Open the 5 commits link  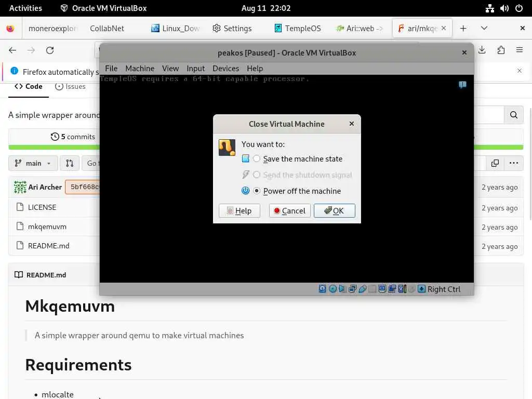(x=73, y=137)
